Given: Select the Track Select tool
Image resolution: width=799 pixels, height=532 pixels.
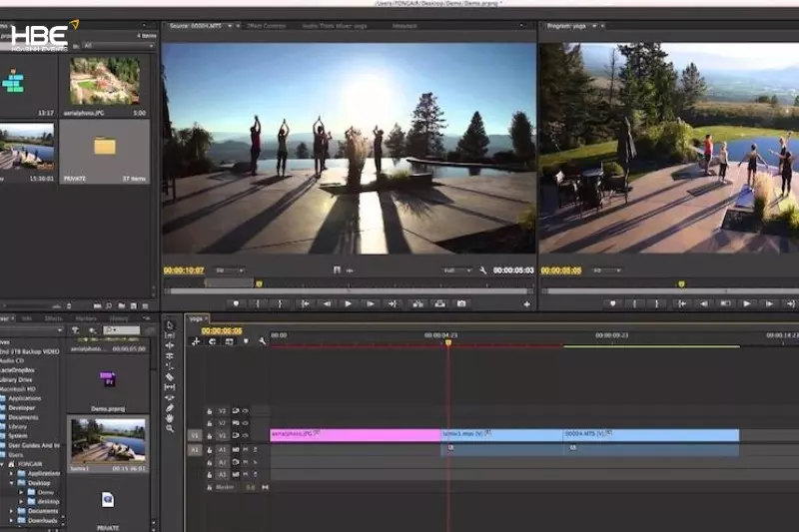Looking at the screenshot, I should 170,335.
